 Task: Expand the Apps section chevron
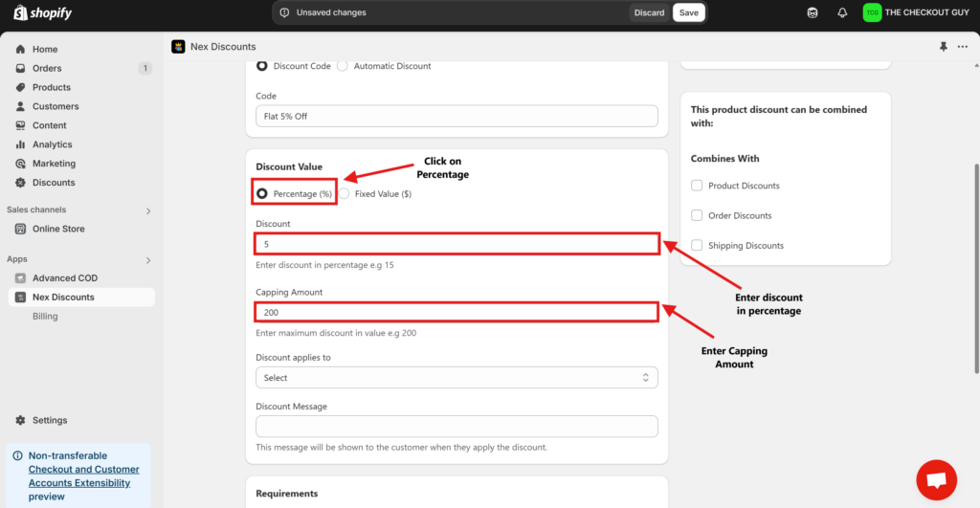click(x=147, y=260)
